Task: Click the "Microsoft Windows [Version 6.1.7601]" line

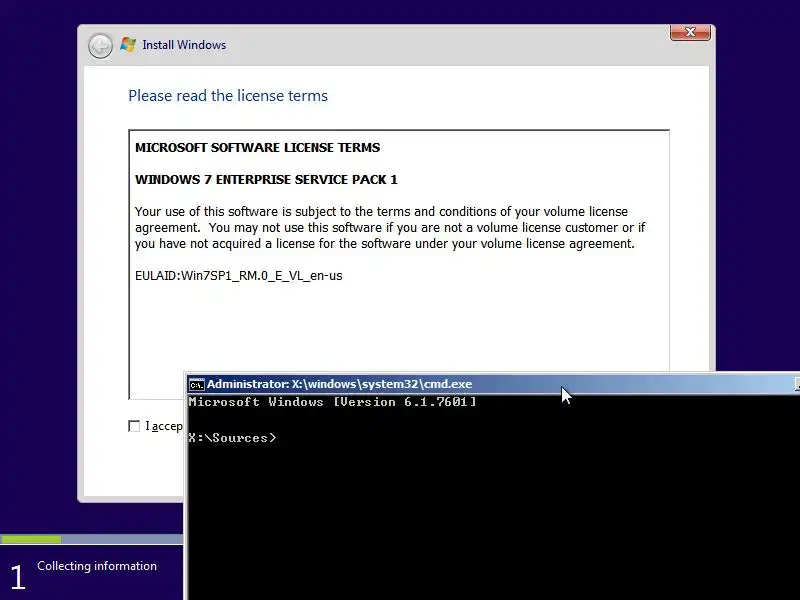Action: [332, 402]
